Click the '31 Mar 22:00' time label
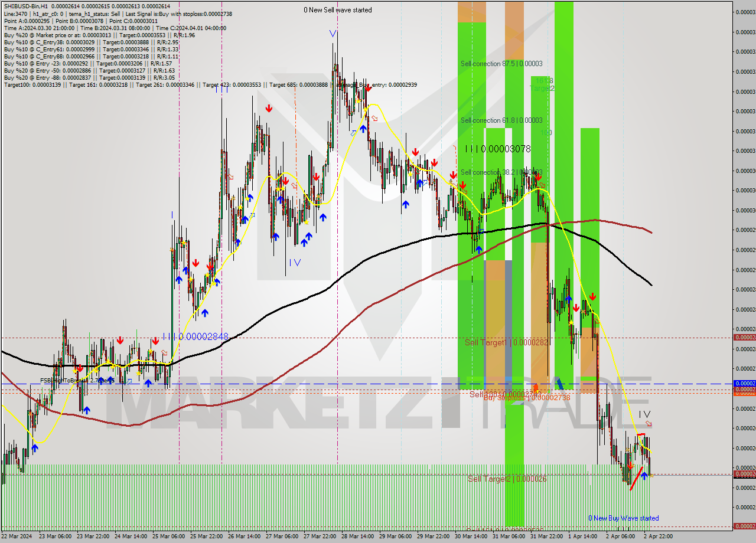The image size is (756, 543). tap(548, 537)
